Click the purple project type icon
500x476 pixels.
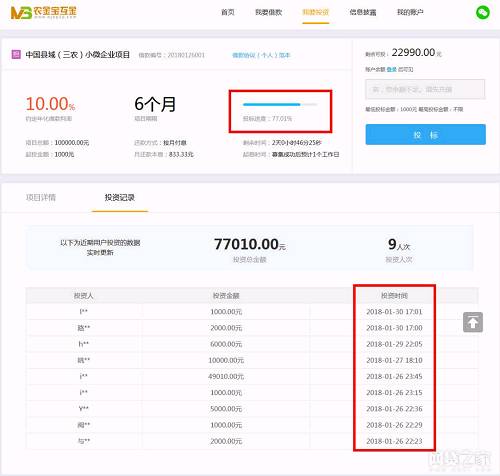point(16,54)
